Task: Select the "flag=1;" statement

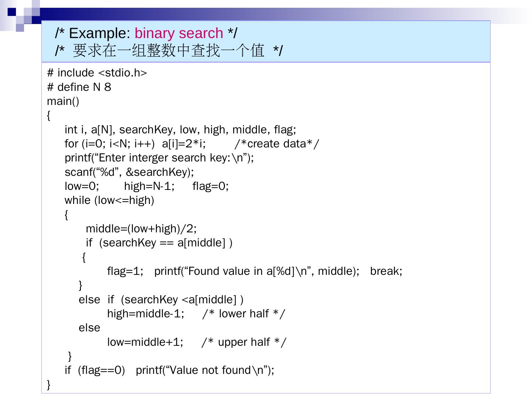Action: pos(125,271)
